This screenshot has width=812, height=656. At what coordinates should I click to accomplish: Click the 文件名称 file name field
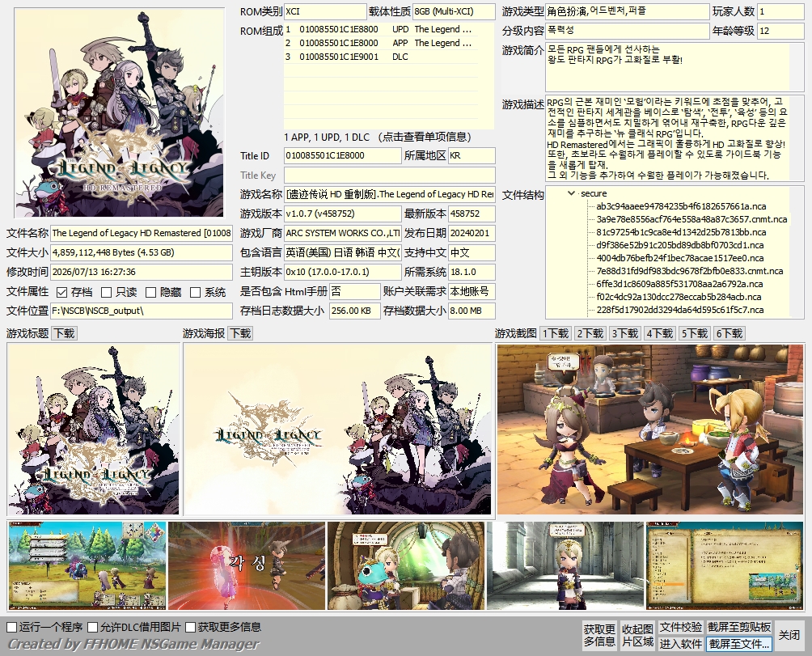pyautogui.click(x=142, y=233)
